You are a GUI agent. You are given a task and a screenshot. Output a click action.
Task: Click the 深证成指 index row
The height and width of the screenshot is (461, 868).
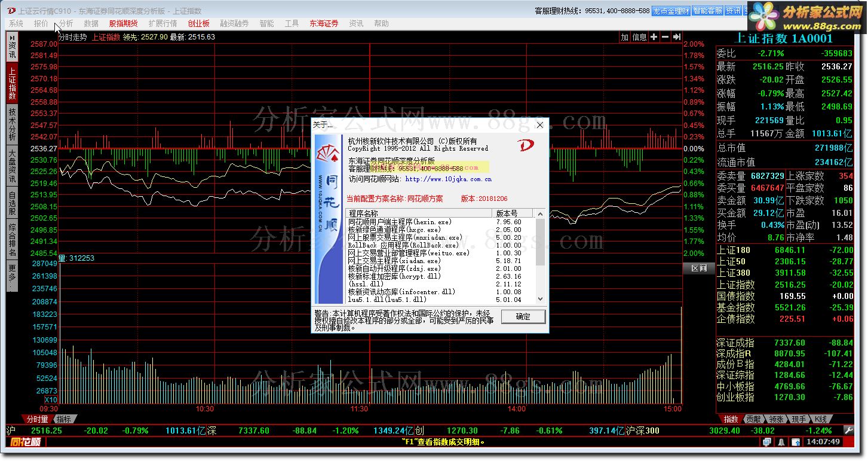tap(785, 343)
